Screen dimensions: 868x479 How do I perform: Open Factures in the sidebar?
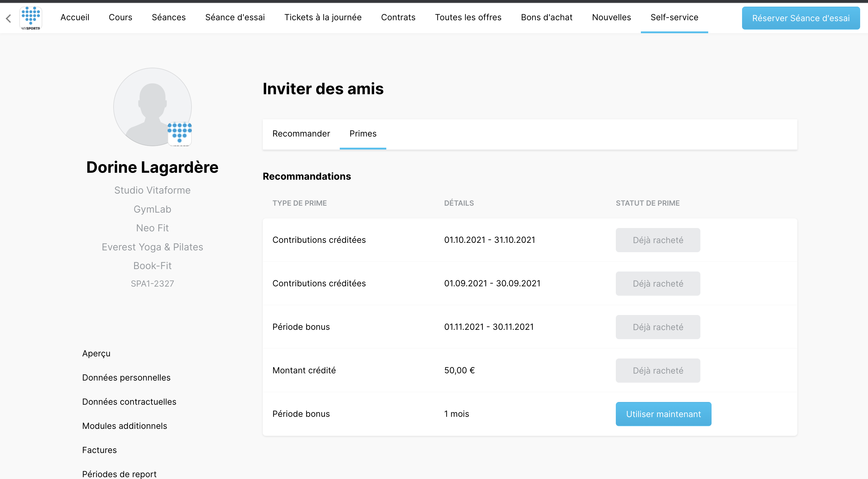coord(99,450)
